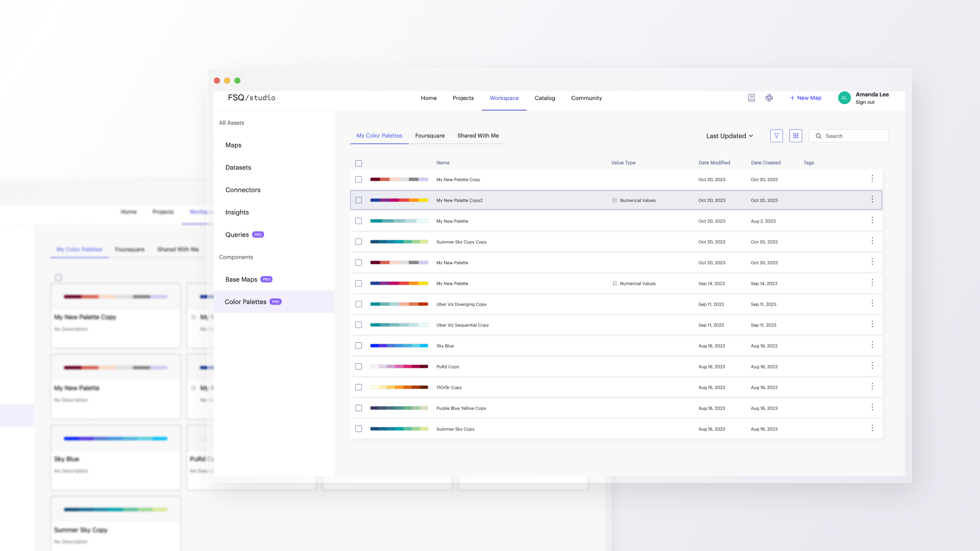
Task: Expand the Last Updated sort dropdown
Action: coord(729,136)
